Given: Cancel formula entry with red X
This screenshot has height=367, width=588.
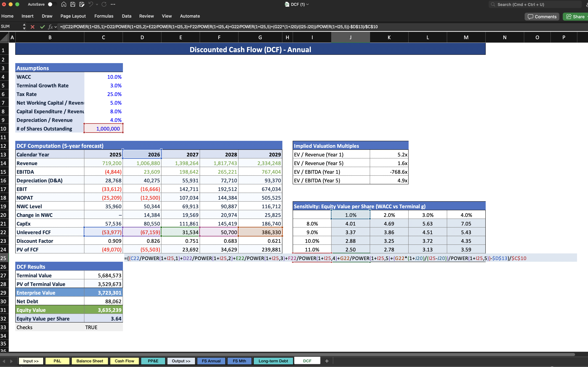Looking at the screenshot, I should tap(33, 27).
